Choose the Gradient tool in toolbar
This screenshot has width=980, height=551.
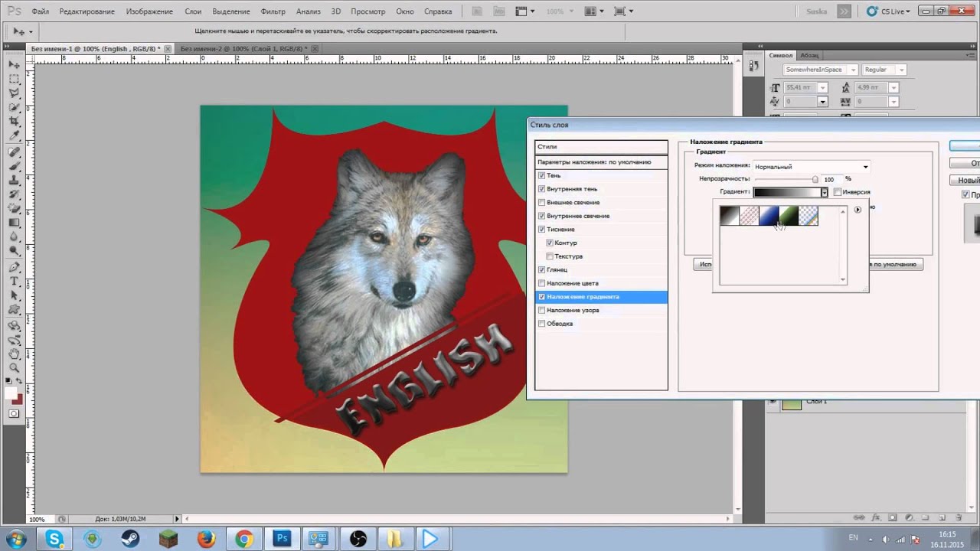click(15, 223)
